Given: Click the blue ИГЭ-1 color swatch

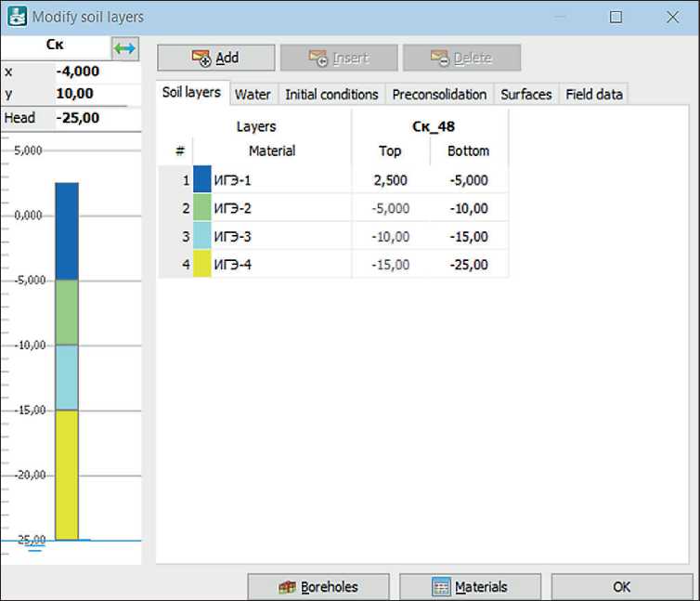Looking at the screenshot, I should click(202, 180).
